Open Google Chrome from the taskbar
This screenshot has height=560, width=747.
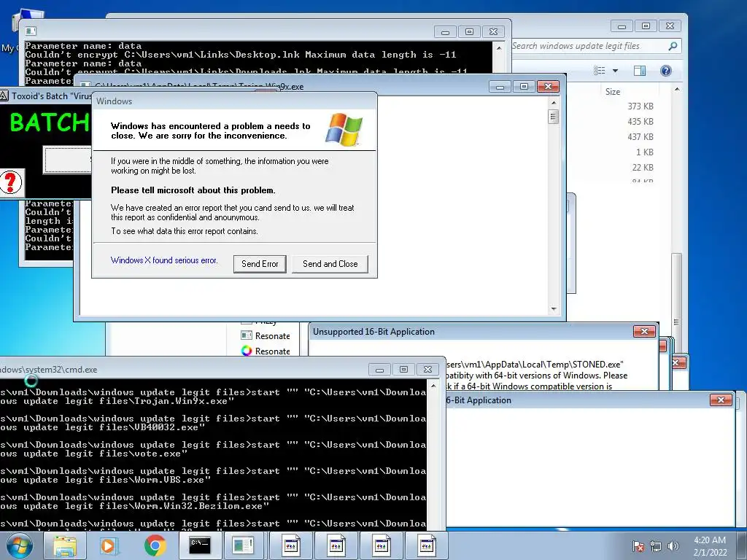coord(155,545)
